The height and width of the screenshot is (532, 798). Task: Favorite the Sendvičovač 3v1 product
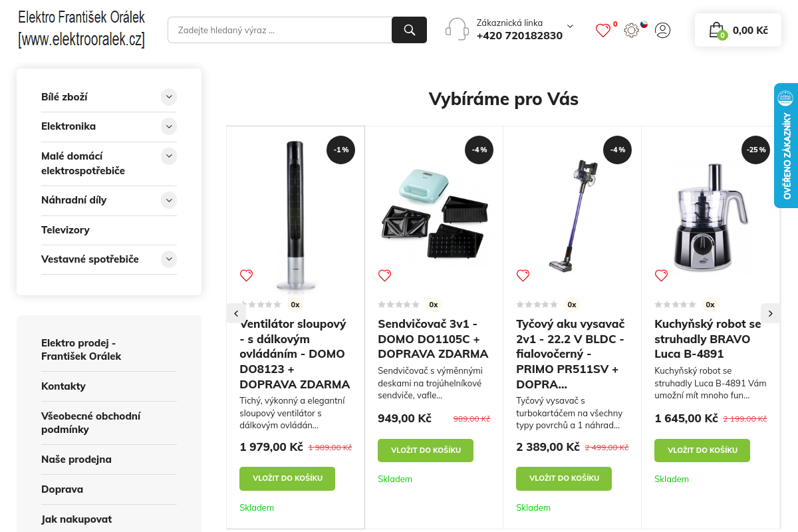pos(384,275)
